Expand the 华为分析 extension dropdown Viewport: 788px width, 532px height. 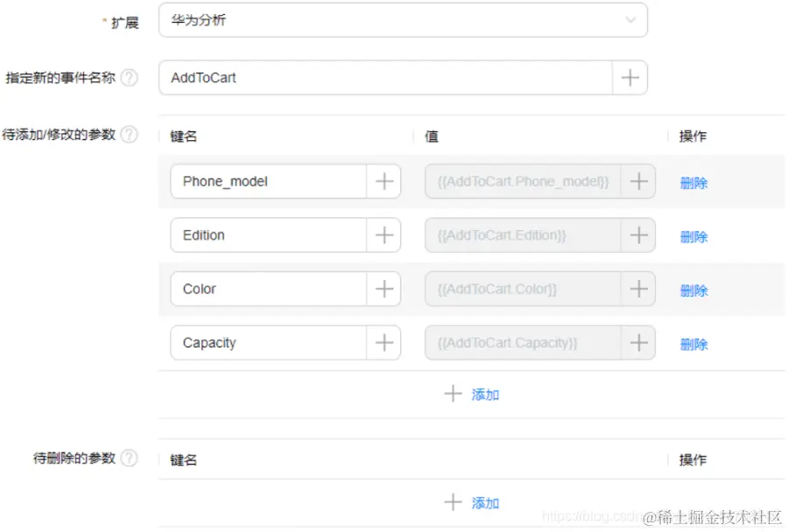pyautogui.click(x=629, y=20)
